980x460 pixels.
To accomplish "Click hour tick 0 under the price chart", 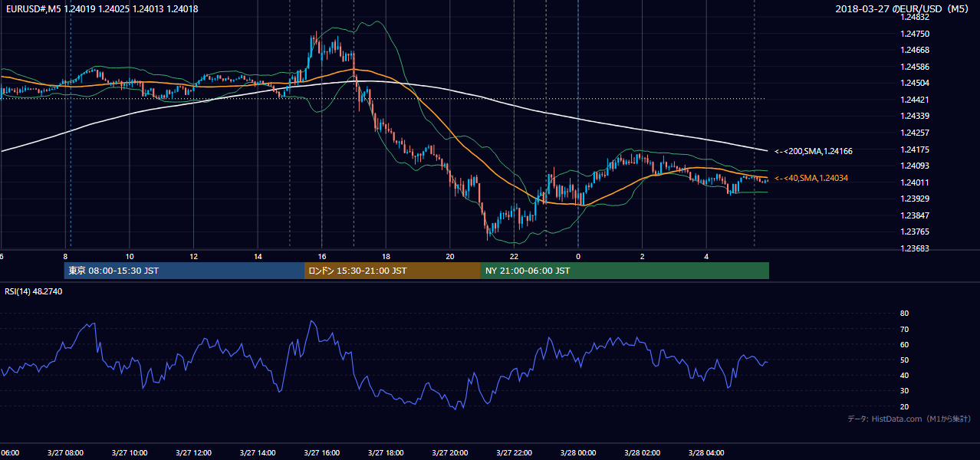I will click(578, 257).
